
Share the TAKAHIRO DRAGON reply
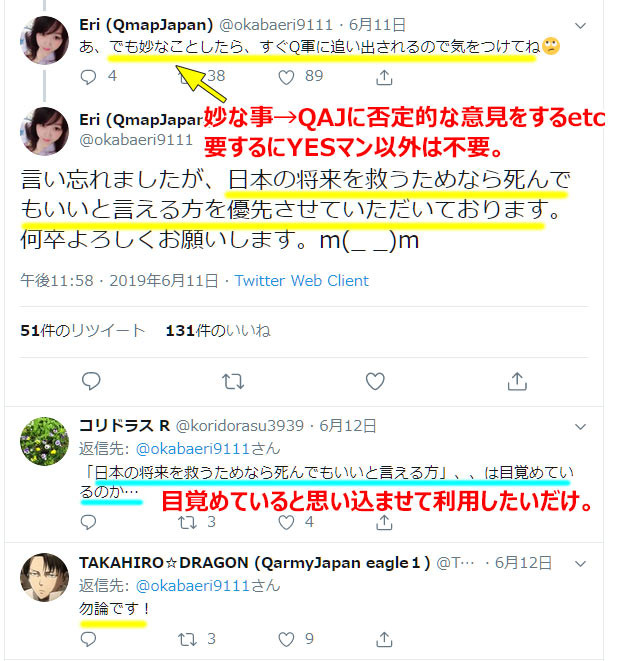pos(384,640)
